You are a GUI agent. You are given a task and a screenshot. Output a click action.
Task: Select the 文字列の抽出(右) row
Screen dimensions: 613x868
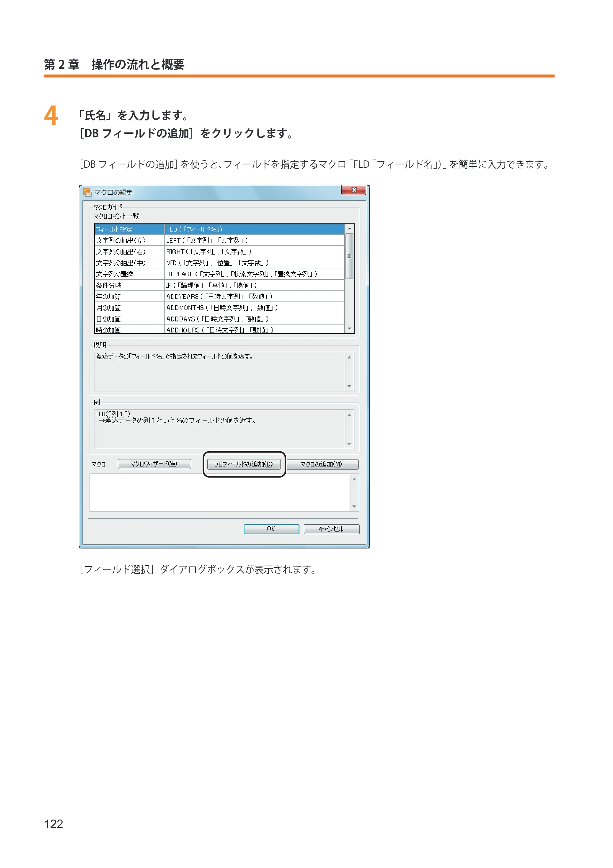(219, 252)
